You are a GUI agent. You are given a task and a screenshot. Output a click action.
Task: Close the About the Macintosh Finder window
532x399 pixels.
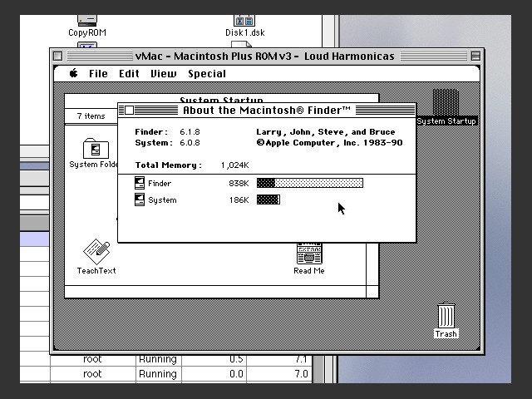[x=129, y=110]
